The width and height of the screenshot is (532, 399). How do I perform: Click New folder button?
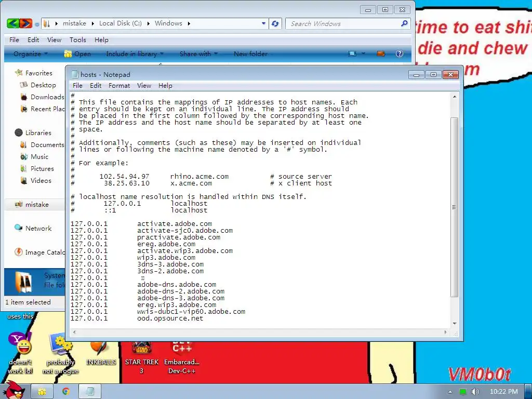250,54
